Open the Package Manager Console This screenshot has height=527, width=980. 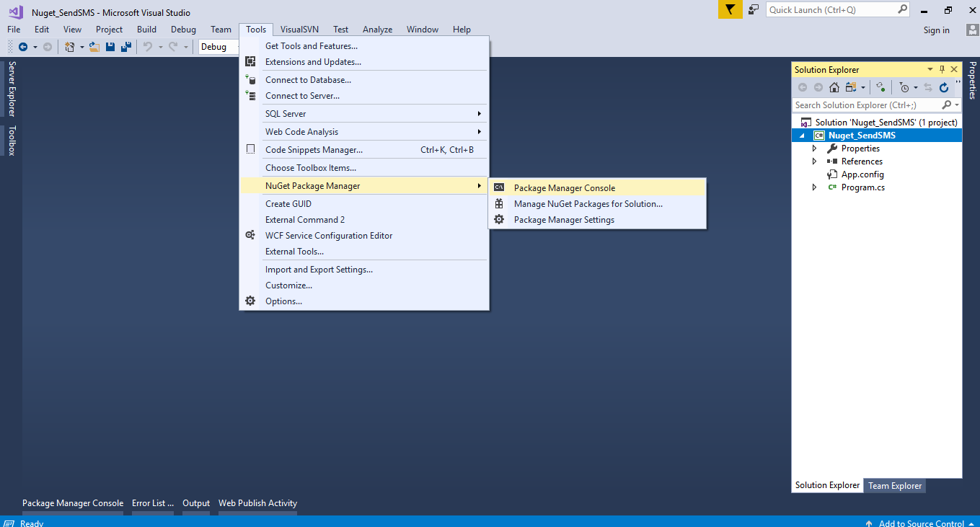tap(564, 187)
